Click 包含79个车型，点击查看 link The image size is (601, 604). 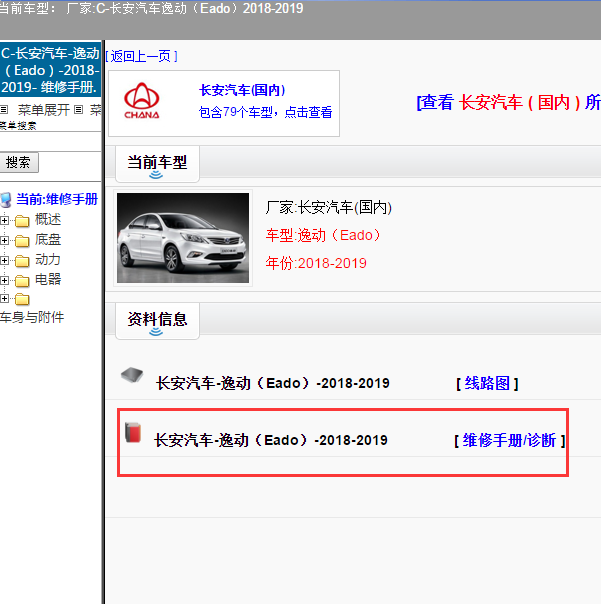265,112
